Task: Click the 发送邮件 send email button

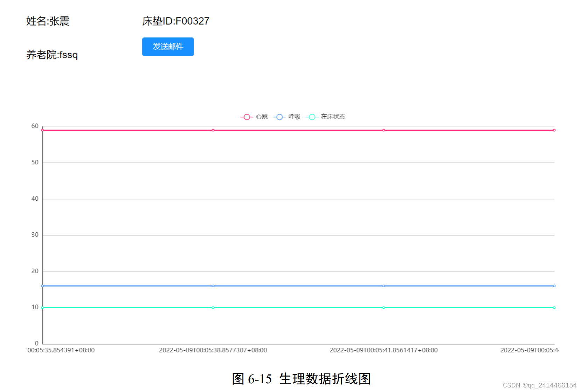Action: pos(168,47)
